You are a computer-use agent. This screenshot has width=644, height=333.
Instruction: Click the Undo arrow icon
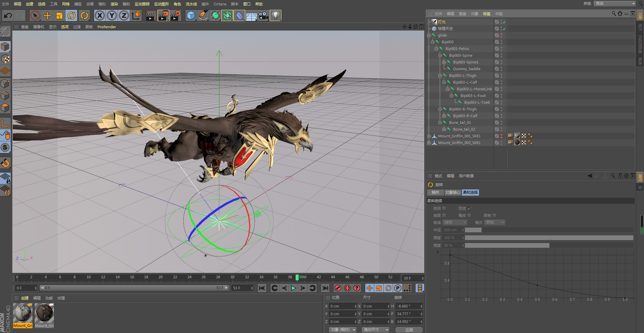8,15
